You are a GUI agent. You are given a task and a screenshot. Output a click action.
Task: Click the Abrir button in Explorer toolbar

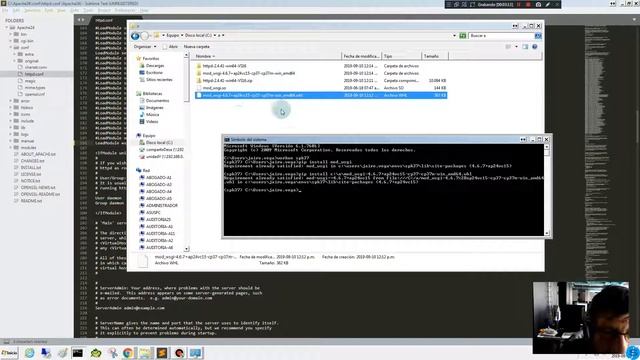click(x=170, y=47)
